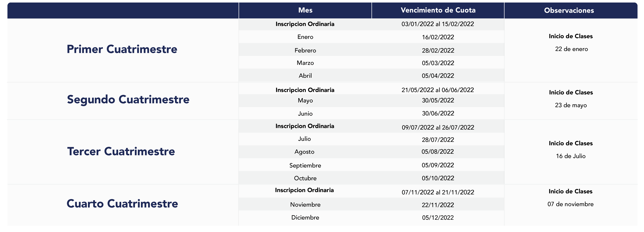Screen dimensions: 644x232
Task: Select the Cuarto Cuatrimestre heading
Action: pyautogui.click(x=122, y=204)
